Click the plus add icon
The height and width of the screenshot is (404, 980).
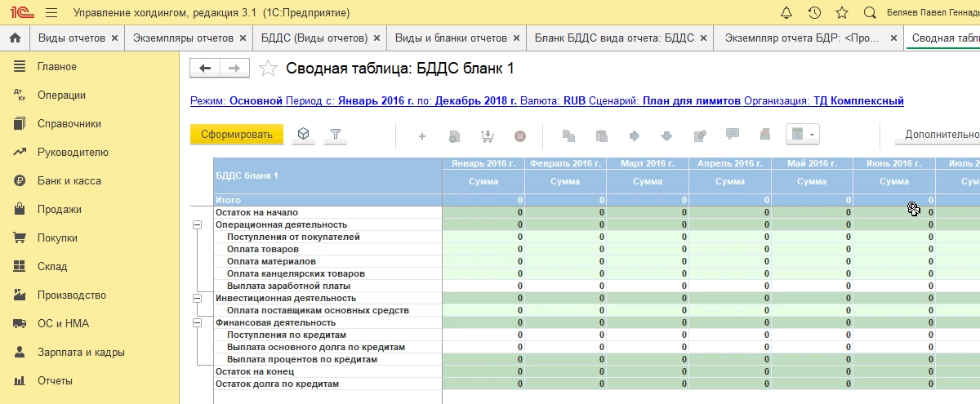[x=422, y=135]
